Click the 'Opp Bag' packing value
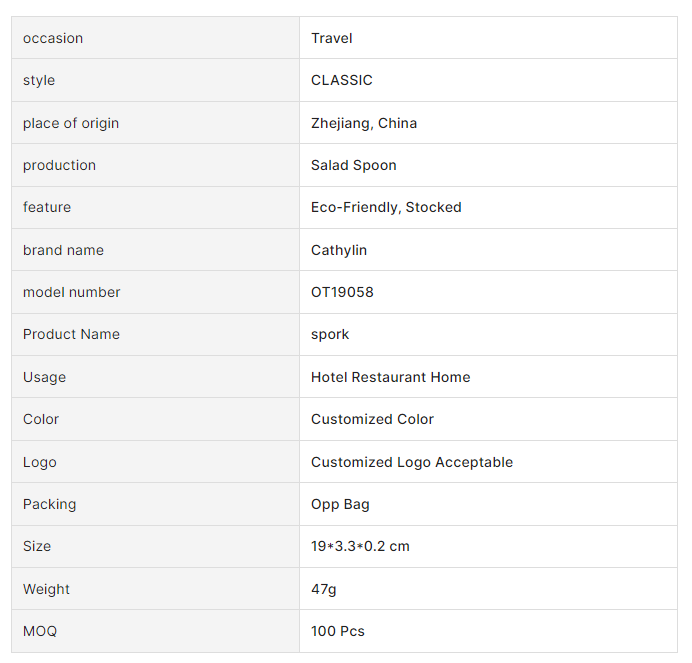 (x=340, y=504)
